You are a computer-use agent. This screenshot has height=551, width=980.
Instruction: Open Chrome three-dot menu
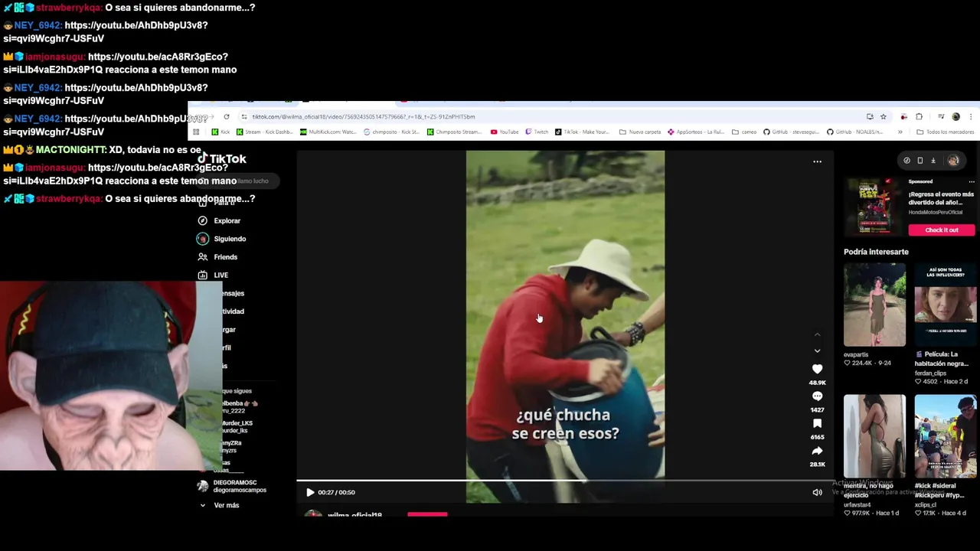[x=970, y=116]
